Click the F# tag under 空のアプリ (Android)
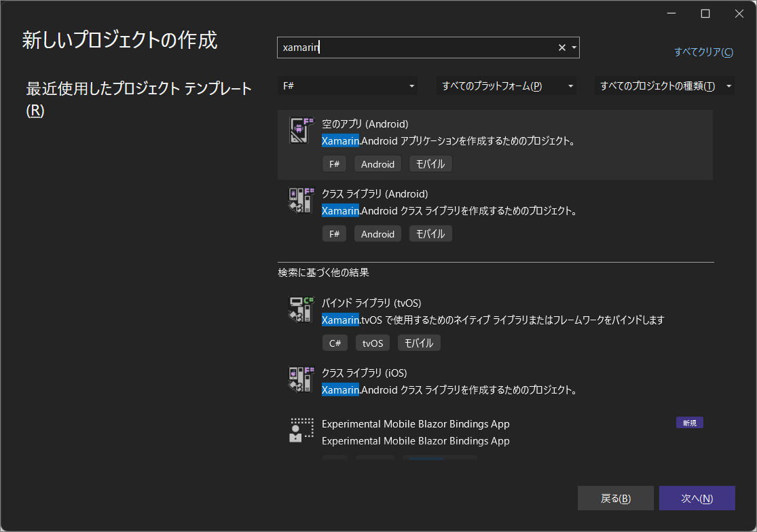757x532 pixels. pos(334,164)
